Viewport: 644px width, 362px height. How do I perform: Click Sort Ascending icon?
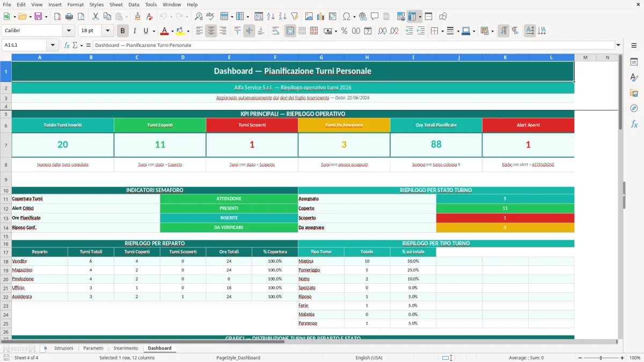click(271, 17)
